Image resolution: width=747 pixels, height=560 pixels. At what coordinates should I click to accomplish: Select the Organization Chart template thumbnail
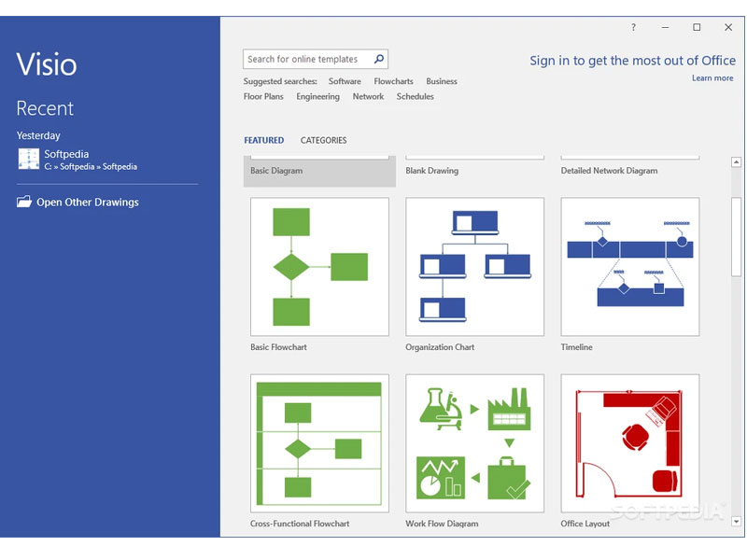474,267
